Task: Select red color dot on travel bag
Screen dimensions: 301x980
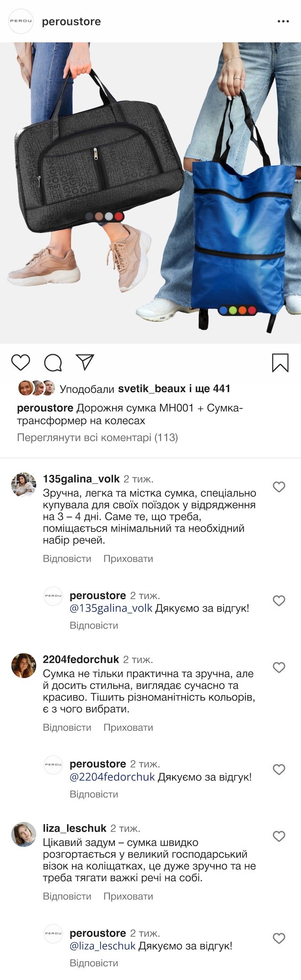Action: pos(119,216)
